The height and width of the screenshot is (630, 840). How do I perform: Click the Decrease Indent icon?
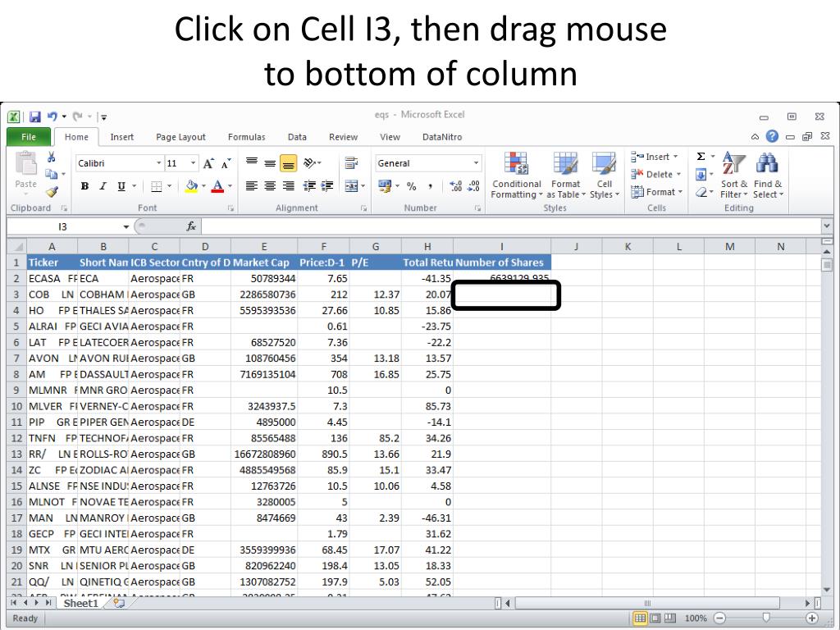309,186
